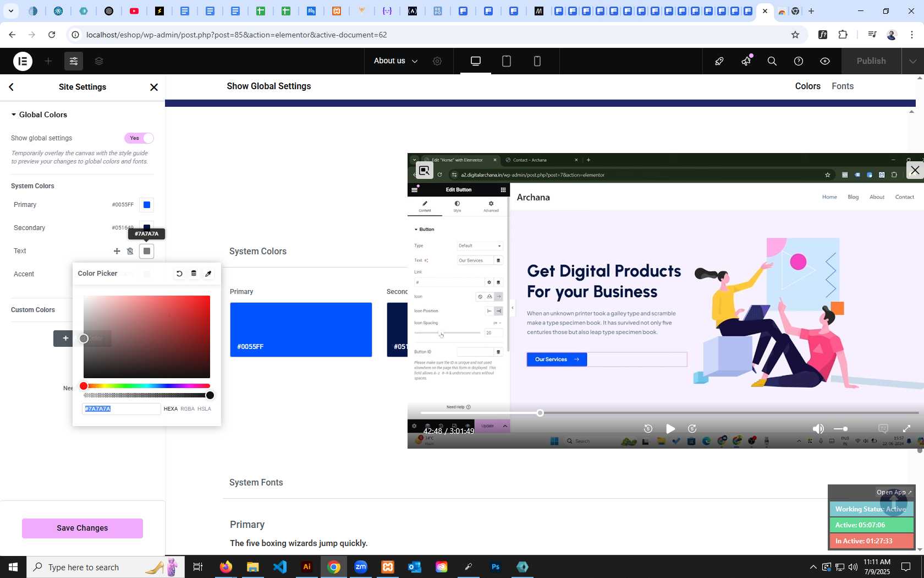The height and width of the screenshot is (578, 924).
Task: Click the add custom color plus button
Action: pos(65,339)
